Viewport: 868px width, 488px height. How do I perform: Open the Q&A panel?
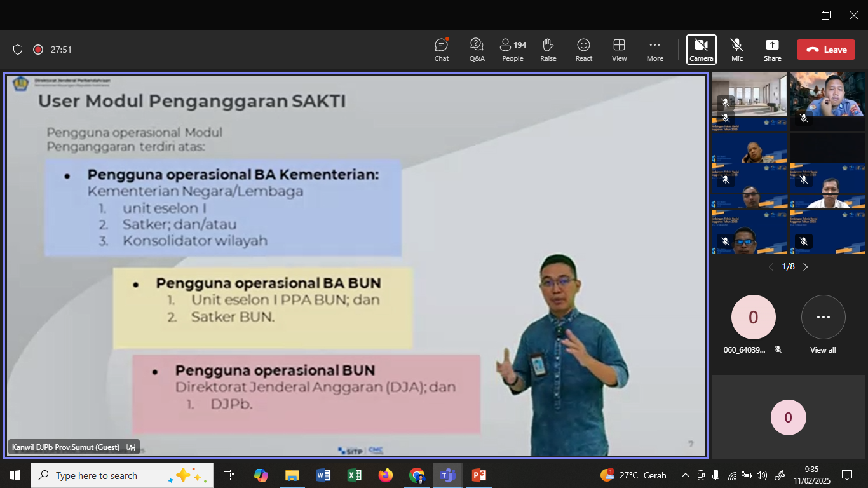pyautogui.click(x=477, y=49)
